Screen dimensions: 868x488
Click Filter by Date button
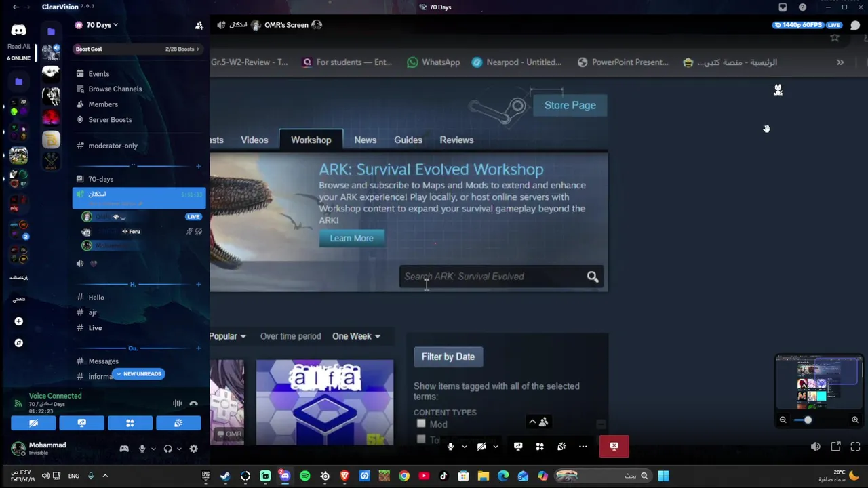[x=448, y=357]
